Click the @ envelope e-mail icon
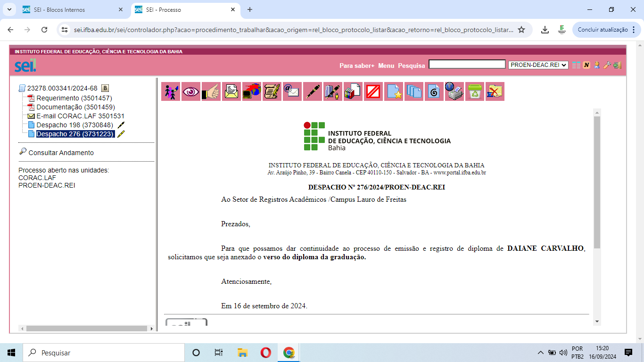Viewport: 644px width, 362px height. point(292,91)
